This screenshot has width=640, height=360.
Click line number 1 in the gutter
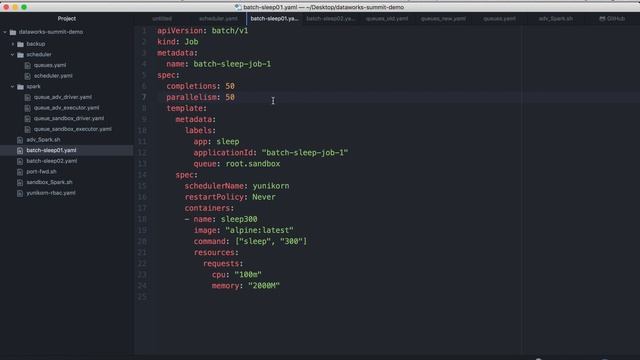(x=144, y=31)
